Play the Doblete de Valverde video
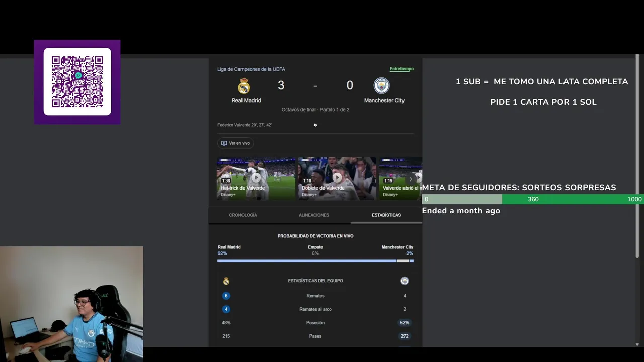This screenshot has width=644, height=362. pos(337,177)
